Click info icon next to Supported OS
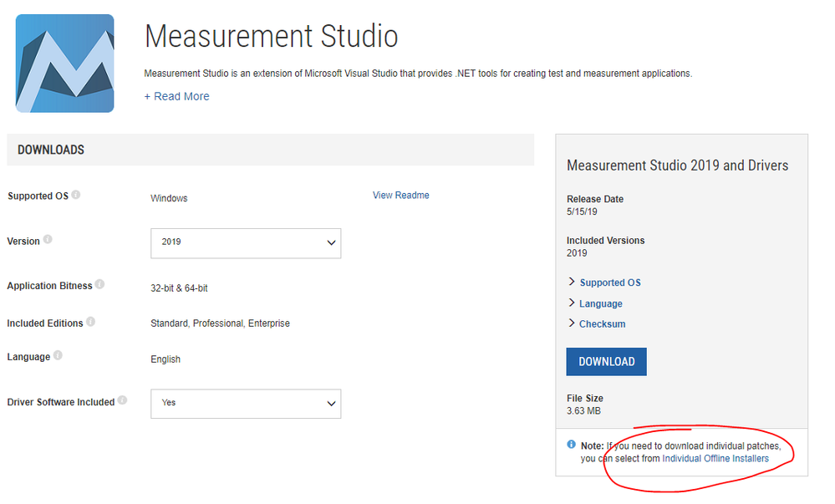This screenshot has width=835, height=504. point(76,195)
